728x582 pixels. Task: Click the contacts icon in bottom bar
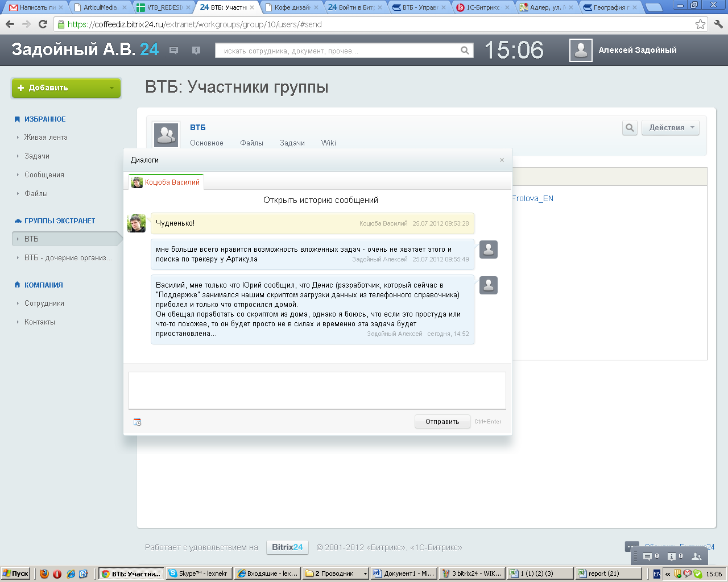pyautogui.click(x=696, y=556)
